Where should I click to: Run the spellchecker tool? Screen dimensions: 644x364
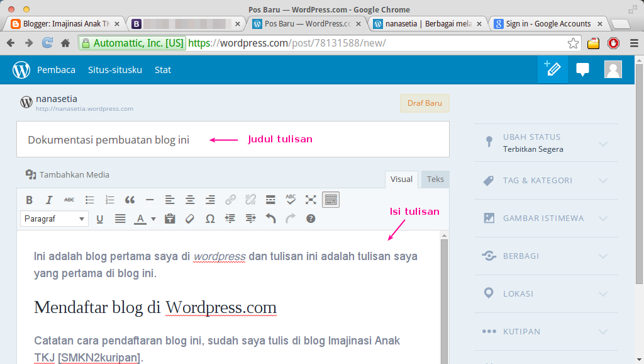[x=291, y=200]
